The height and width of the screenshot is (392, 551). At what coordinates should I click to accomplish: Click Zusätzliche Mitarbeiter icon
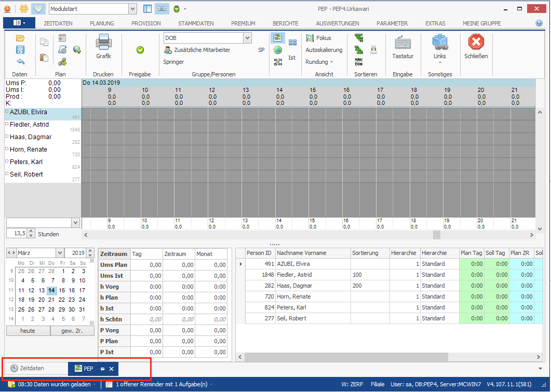coord(168,50)
